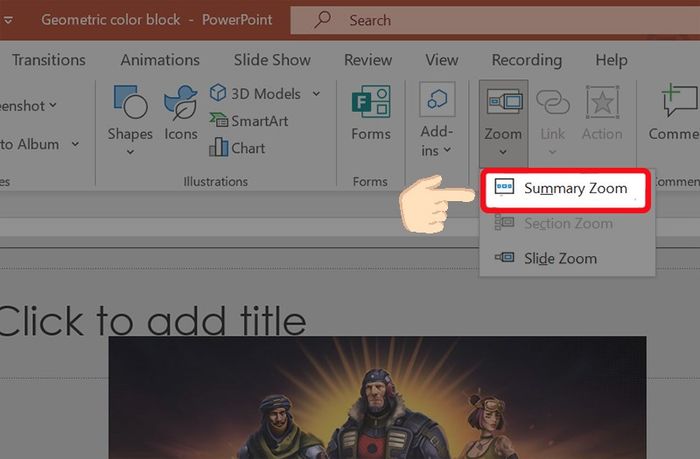Insert a SmartArt graphic
The image size is (700, 459).
point(248,121)
